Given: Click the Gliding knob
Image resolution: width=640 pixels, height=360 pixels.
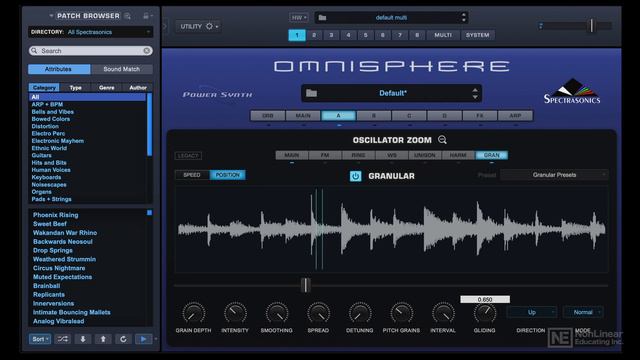Looking at the screenshot, I should pos(485,313).
